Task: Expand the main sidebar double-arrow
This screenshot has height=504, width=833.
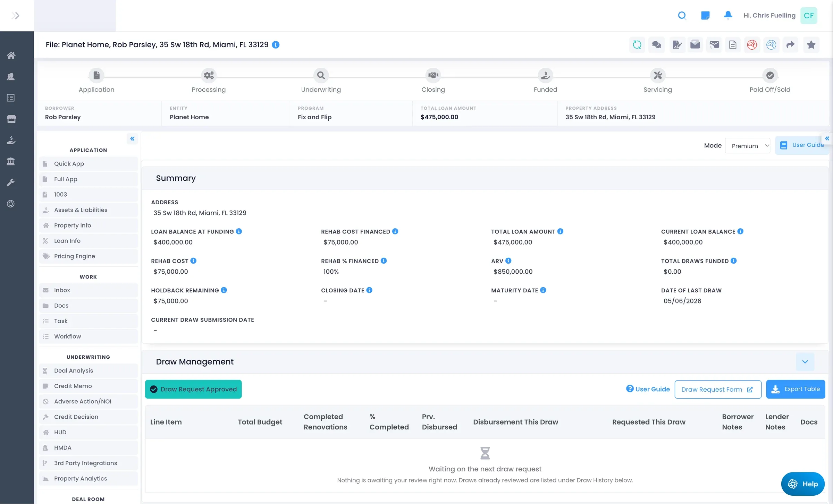Action: tap(15, 16)
